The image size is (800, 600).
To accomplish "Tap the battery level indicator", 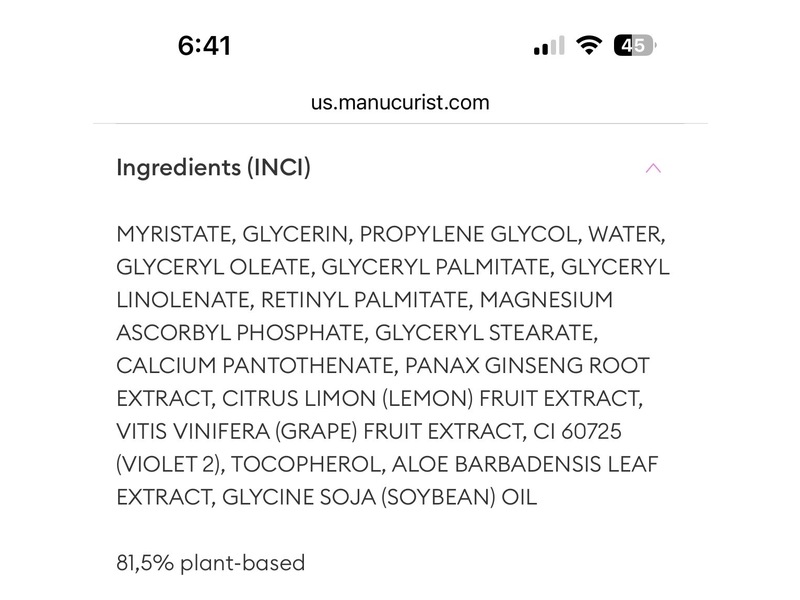I will (635, 46).
